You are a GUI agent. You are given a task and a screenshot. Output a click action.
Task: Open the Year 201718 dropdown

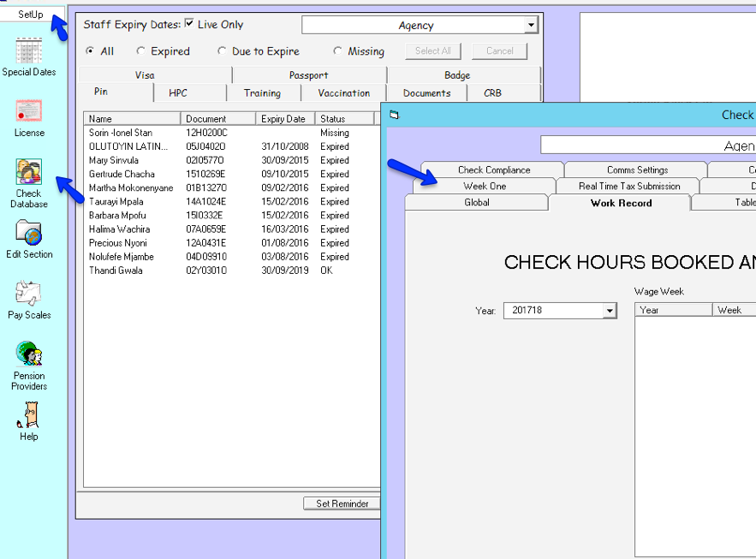point(610,311)
